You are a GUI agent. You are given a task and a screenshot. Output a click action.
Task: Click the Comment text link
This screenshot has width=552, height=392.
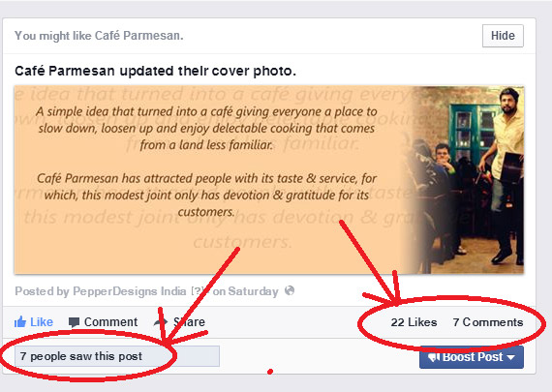[x=110, y=322]
